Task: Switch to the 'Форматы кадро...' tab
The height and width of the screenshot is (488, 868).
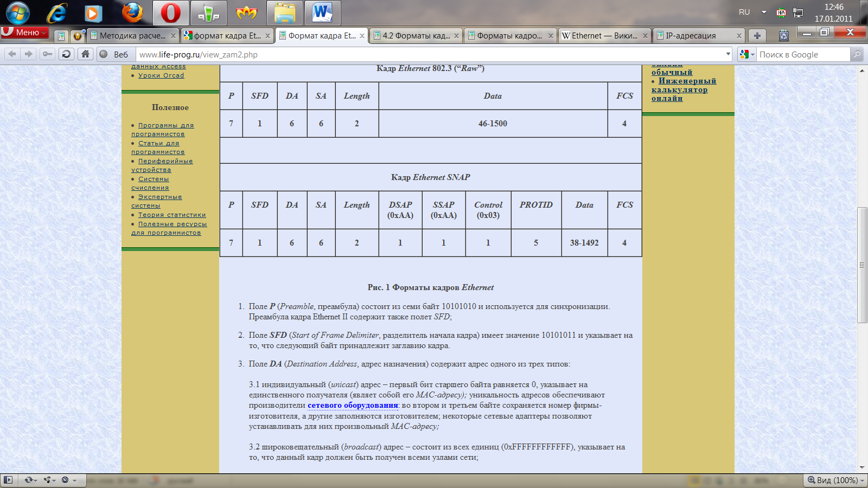Action: pyautogui.click(x=510, y=36)
